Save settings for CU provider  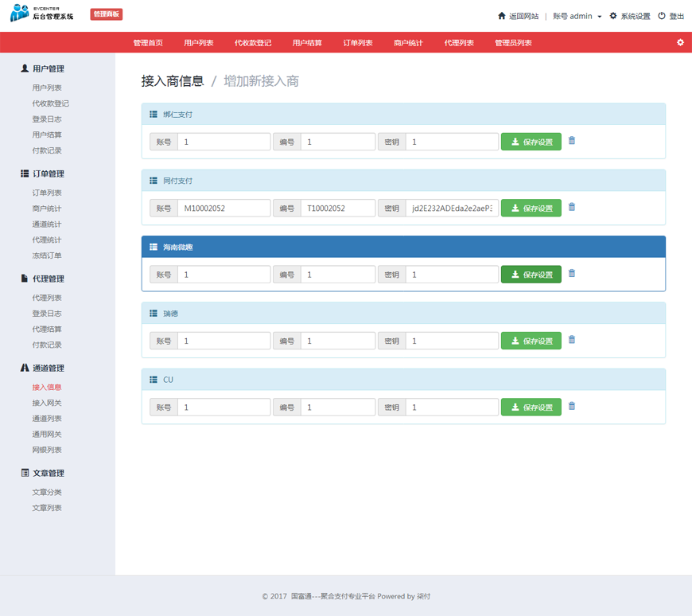(531, 407)
